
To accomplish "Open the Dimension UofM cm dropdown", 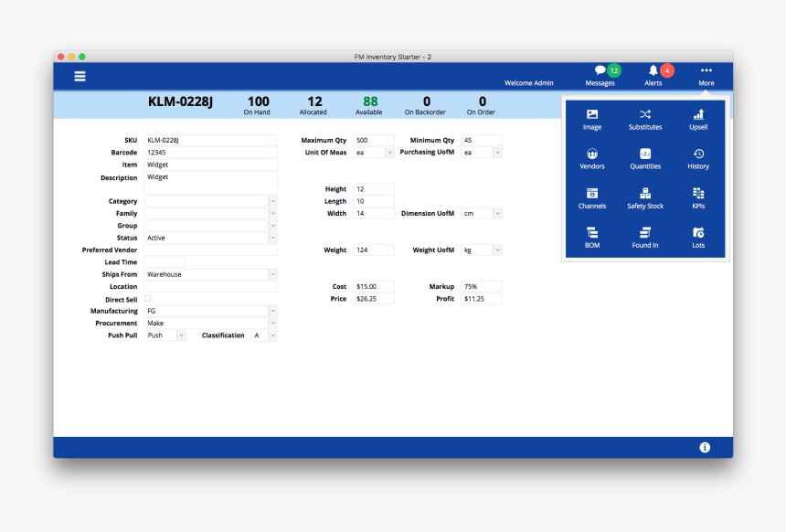I will click(497, 213).
